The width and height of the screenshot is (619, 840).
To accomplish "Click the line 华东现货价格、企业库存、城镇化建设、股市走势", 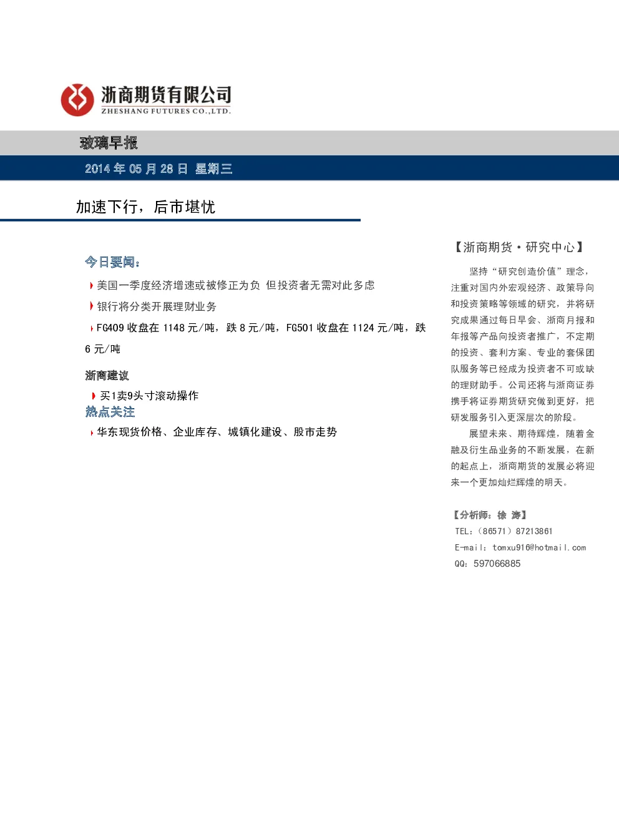I will 217,432.
